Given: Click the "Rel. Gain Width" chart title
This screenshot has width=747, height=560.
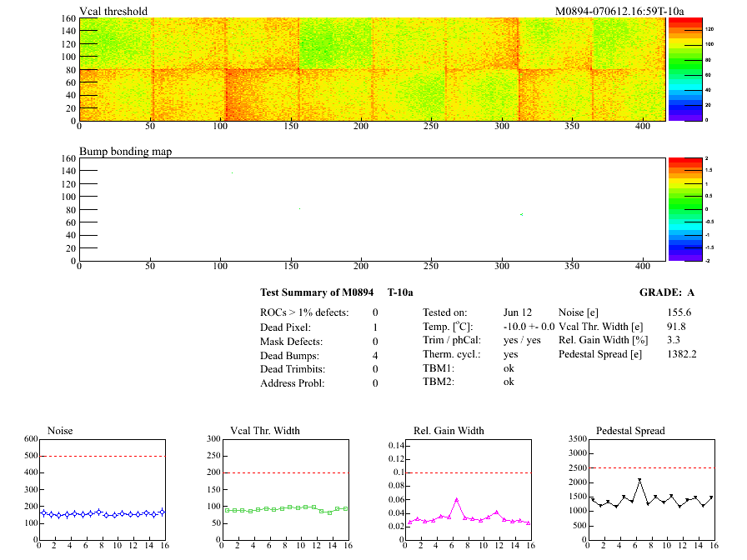Looking at the screenshot, I should (449, 431).
